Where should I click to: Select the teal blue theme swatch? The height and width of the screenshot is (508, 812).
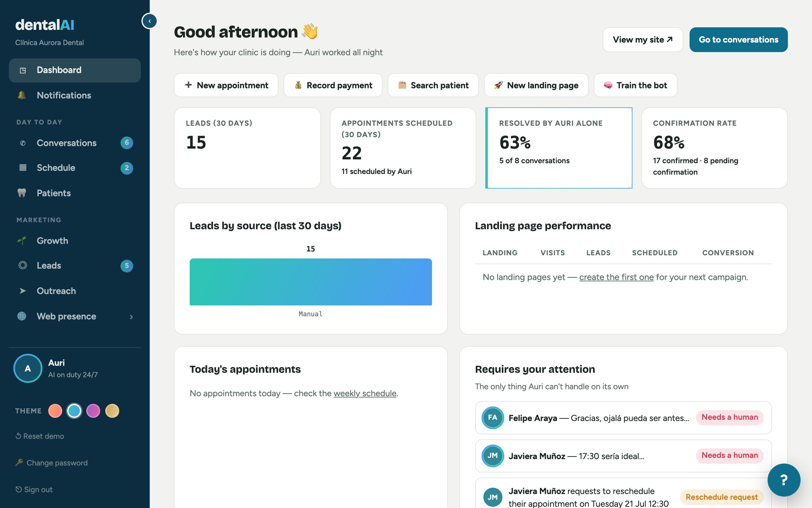point(74,411)
